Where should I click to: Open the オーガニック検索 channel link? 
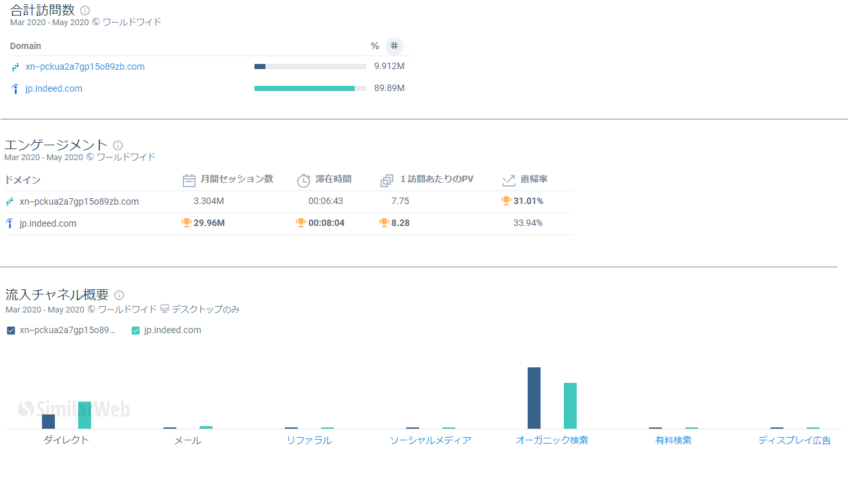(x=552, y=440)
